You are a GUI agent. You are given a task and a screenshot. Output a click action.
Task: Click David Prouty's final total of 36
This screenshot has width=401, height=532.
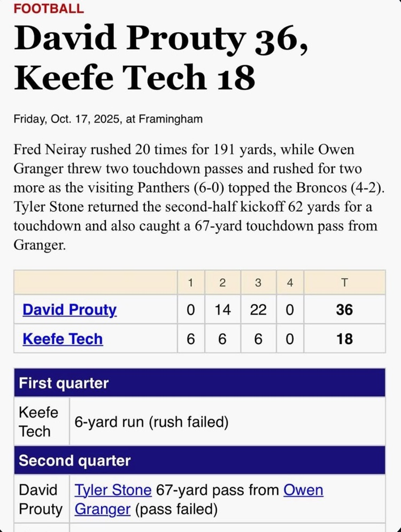pyautogui.click(x=344, y=310)
